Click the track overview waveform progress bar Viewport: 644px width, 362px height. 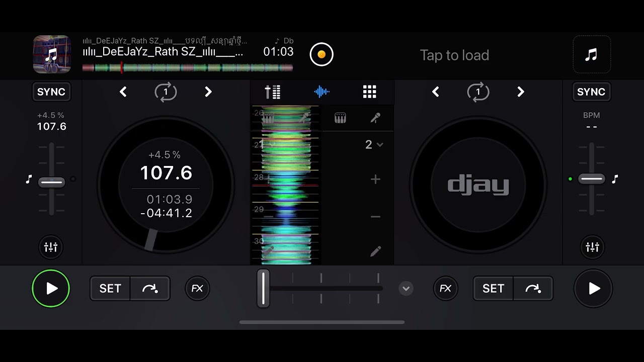188,68
